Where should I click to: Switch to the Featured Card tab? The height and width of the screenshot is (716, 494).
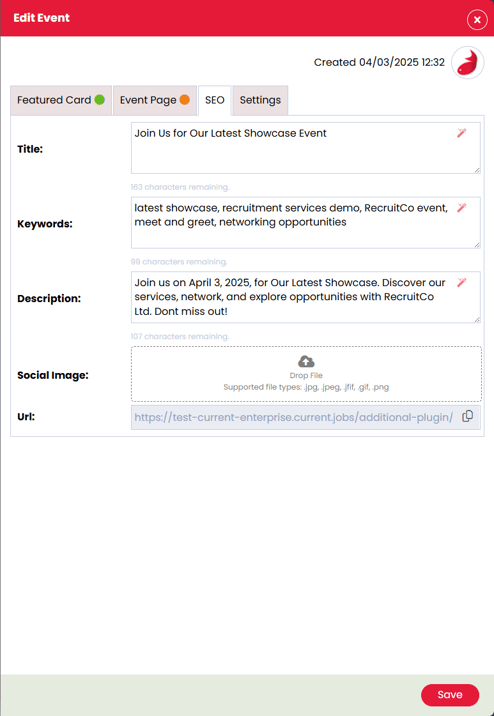[x=61, y=100]
